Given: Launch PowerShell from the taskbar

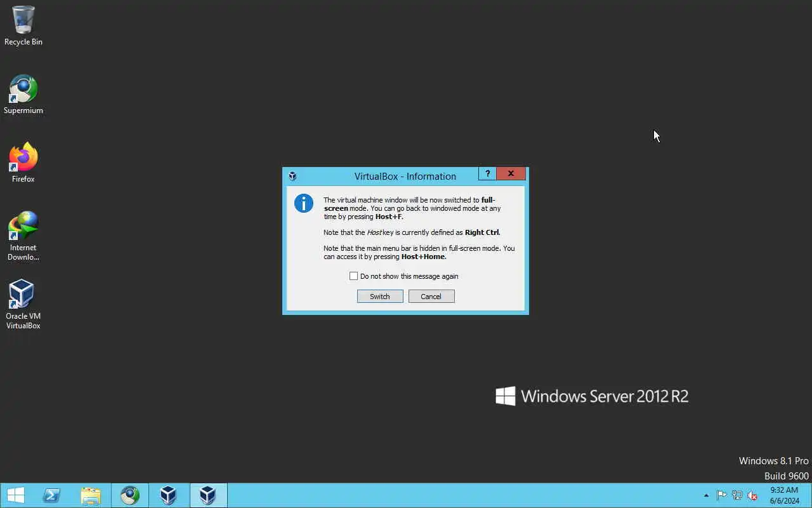Looking at the screenshot, I should click(51, 495).
